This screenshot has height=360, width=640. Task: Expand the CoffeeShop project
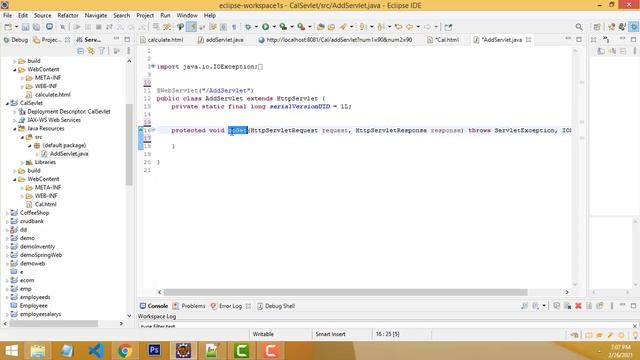7,213
